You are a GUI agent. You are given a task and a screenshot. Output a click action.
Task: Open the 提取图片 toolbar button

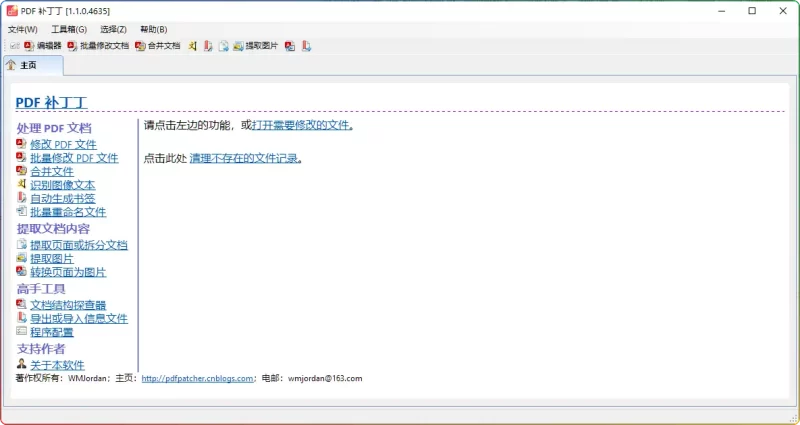(x=256, y=46)
